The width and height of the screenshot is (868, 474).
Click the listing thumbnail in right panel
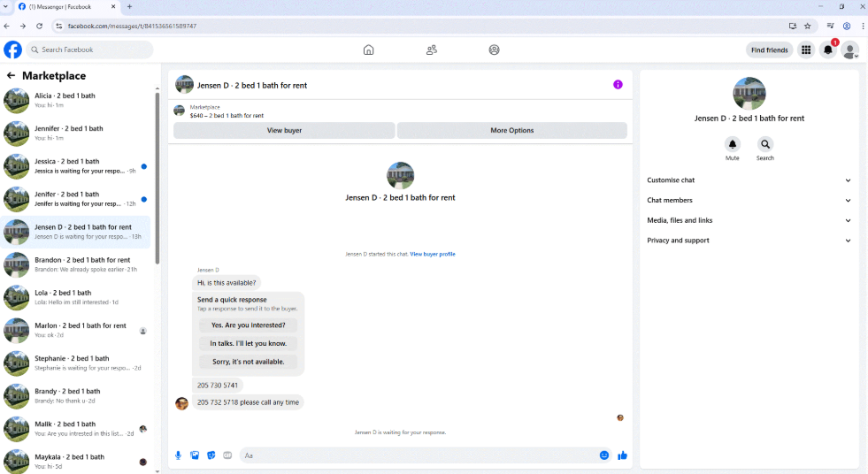tap(749, 94)
